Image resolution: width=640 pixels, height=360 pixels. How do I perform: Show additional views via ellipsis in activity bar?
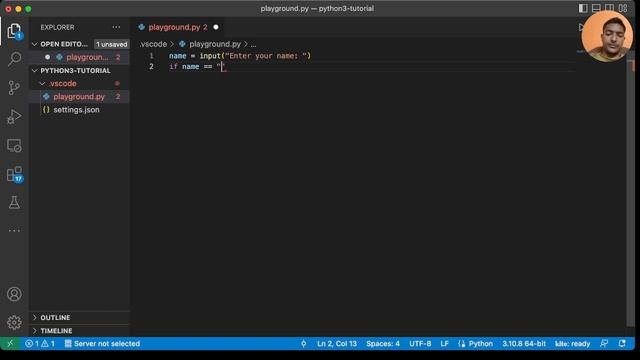click(x=14, y=231)
